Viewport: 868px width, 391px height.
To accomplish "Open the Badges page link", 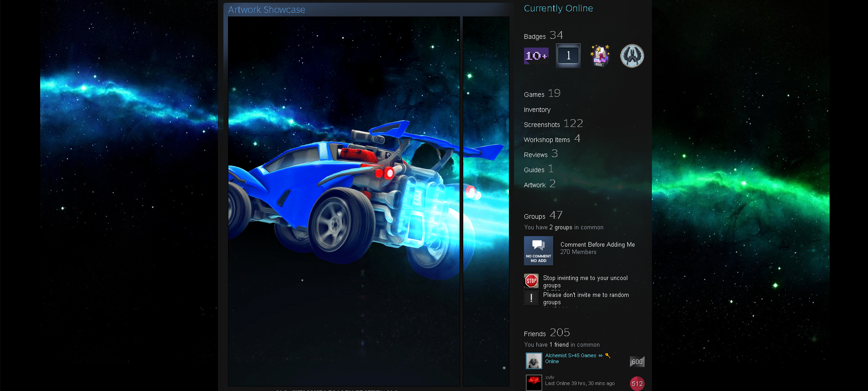I will 535,37.
